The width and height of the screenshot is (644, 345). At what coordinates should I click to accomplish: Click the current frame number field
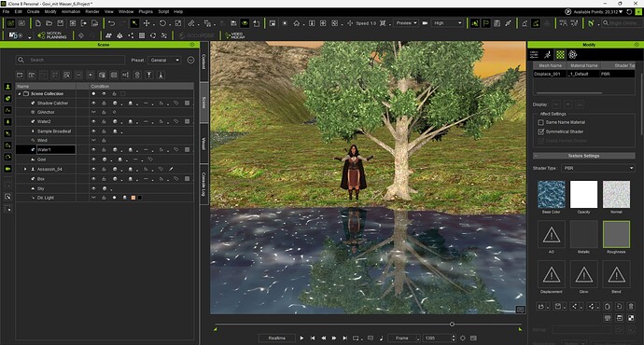coord(438,338)
